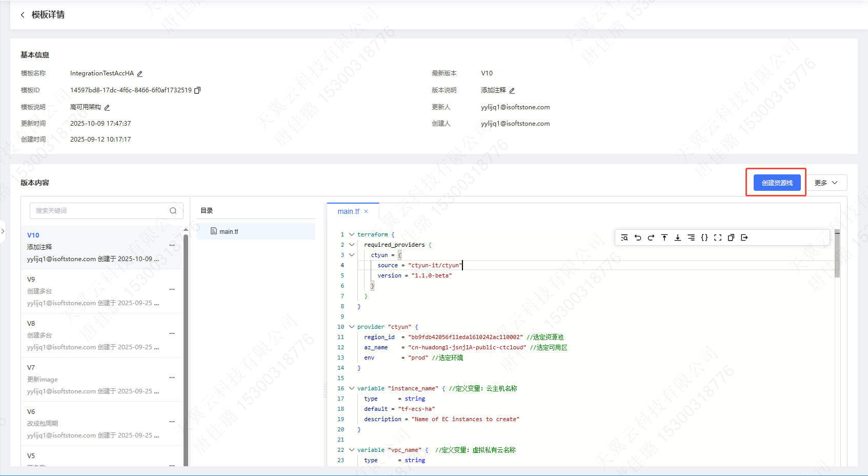Copy code using the editor copy icon
The width and height of the screenshot is (868, 476).
pos(731,237)
